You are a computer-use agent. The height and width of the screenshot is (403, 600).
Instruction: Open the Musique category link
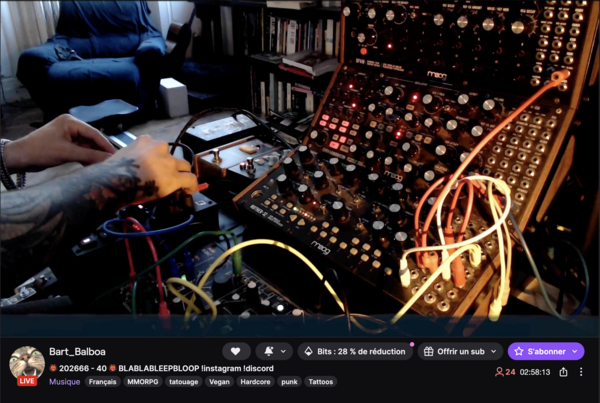(65, 382)
